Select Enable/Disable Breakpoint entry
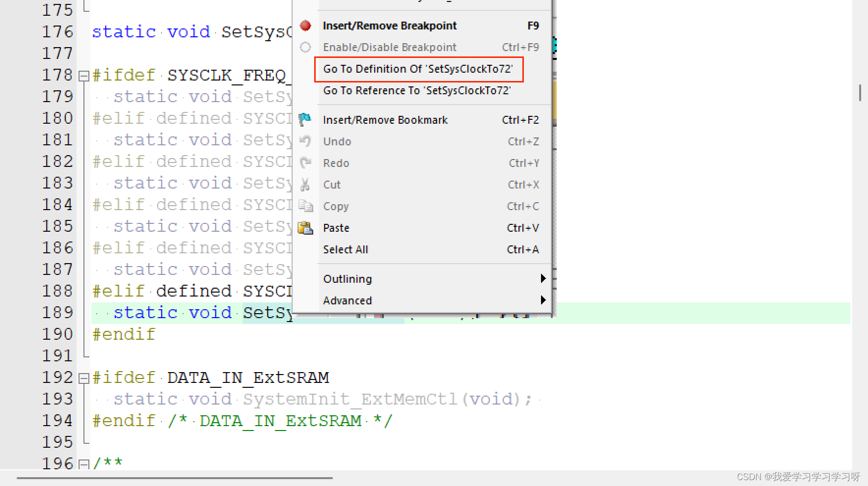The height and width of the screenshot is (486, 868). click(x=422, y=47)
